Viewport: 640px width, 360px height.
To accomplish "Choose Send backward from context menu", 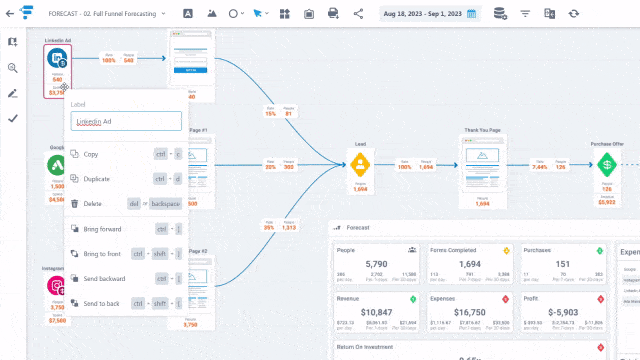I will 126,279.
